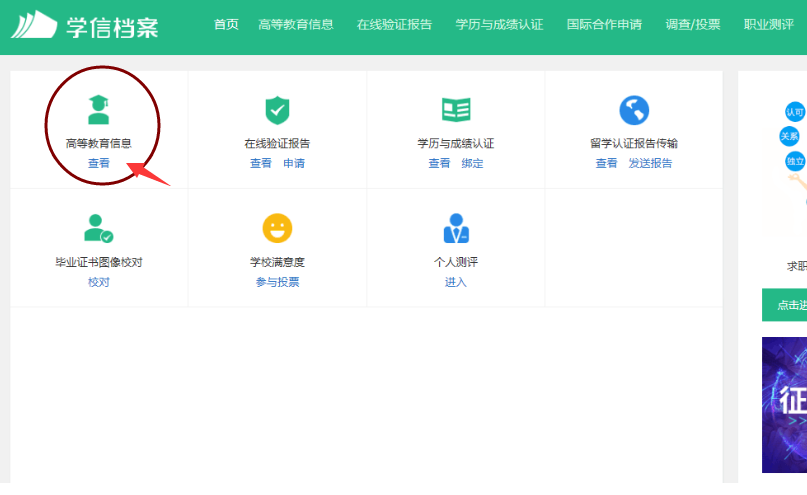The height and width of the screenshot is (495, 807).
Task: Click the 学信档案 logo
Action: point(84,25)
